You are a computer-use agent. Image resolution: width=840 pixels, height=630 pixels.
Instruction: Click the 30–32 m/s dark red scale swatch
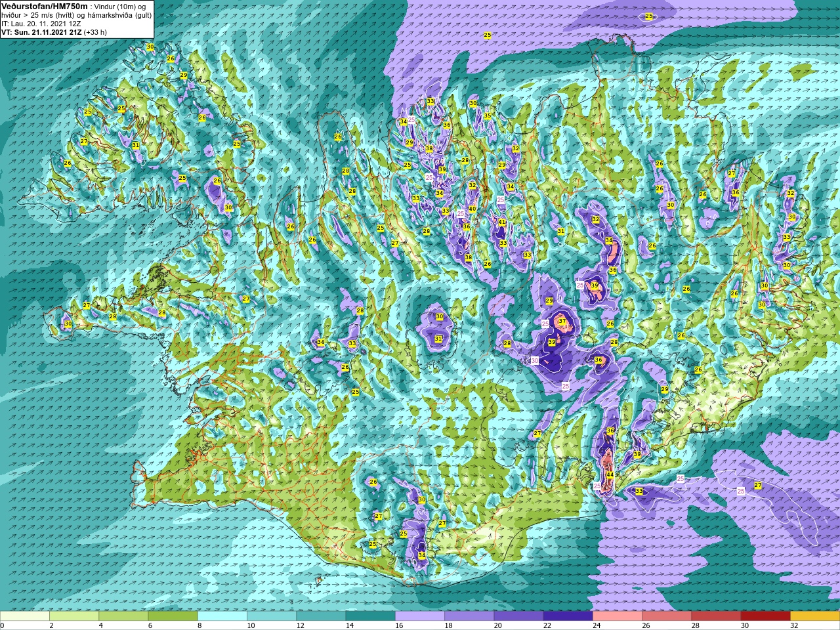tap(765, 616)
